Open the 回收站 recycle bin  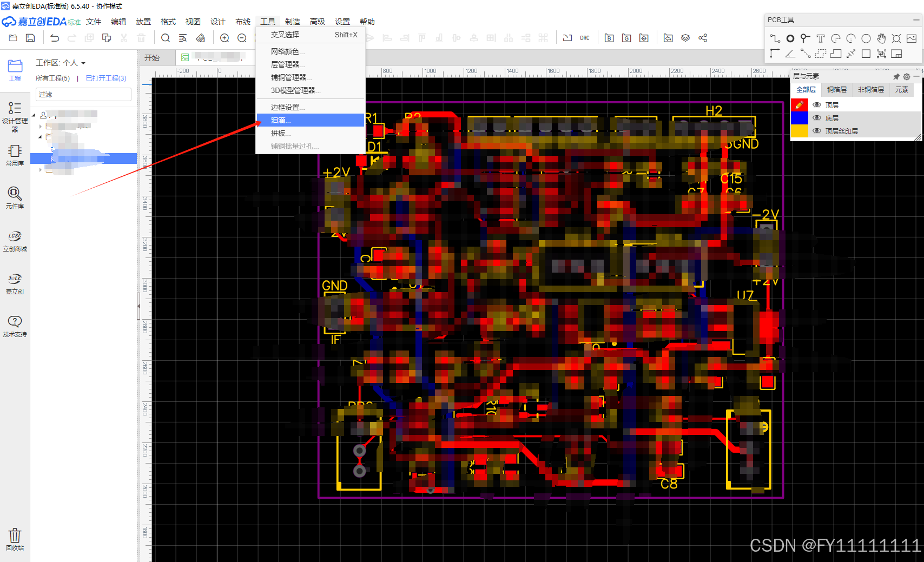(15, 539)
